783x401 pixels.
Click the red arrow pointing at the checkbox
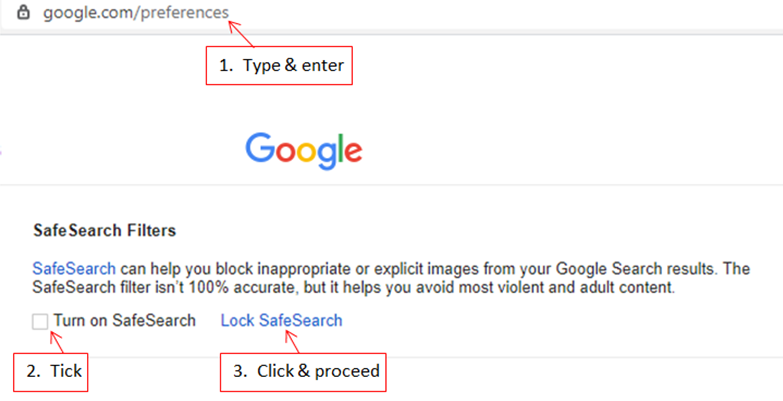(57, 342)
